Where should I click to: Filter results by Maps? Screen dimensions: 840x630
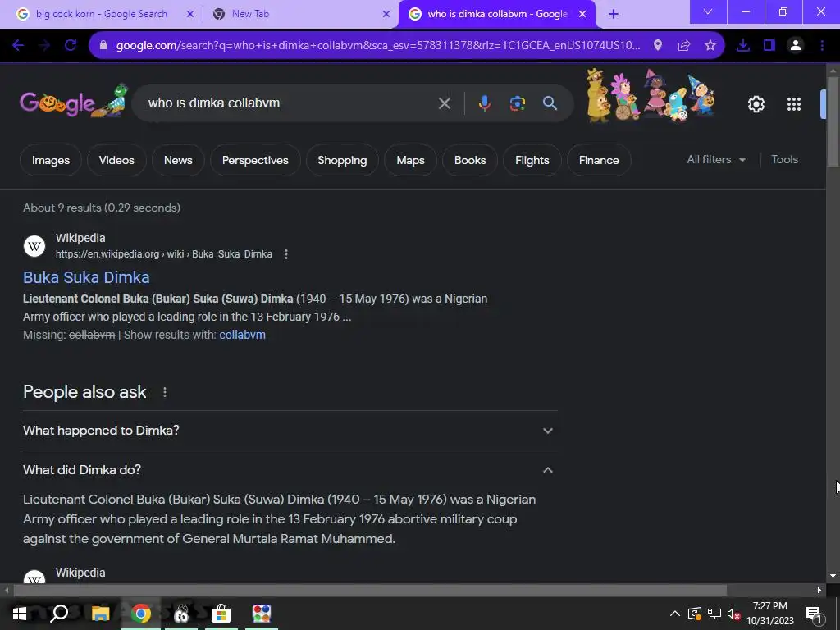coord(410,160)
